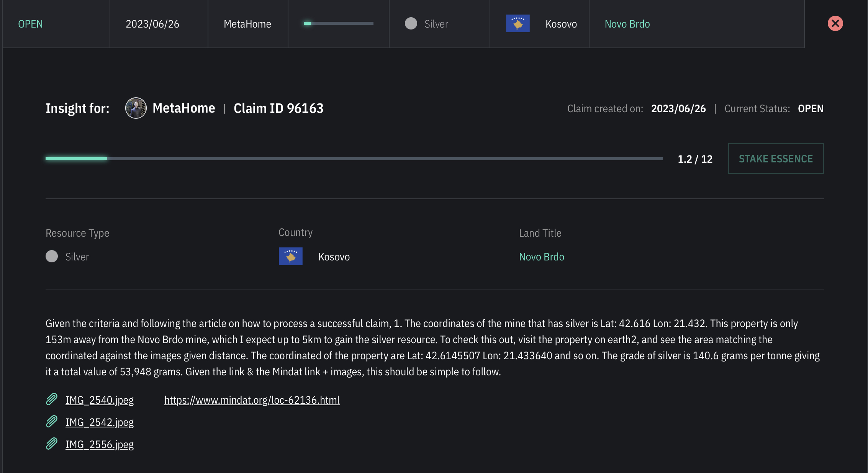Open attachment IMG_2540.jpeg
The height and width of the screenshot is (473, 868).
pos(99,400)
